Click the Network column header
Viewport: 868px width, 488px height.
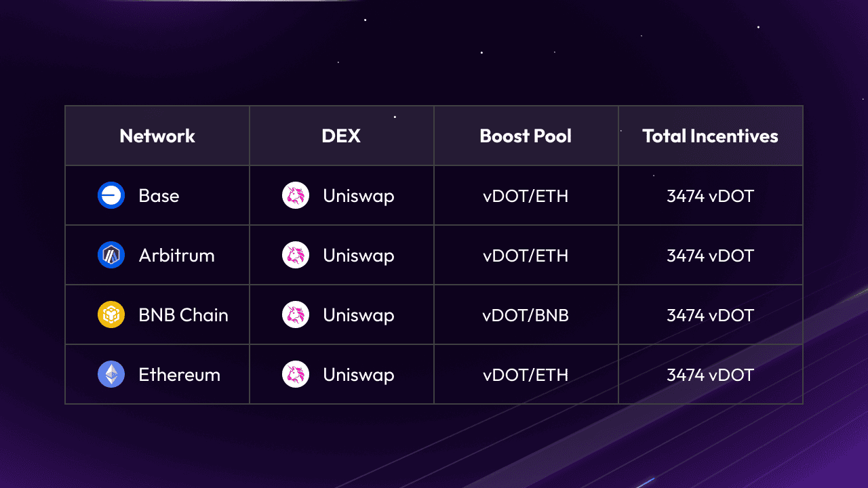pos(157,136)
